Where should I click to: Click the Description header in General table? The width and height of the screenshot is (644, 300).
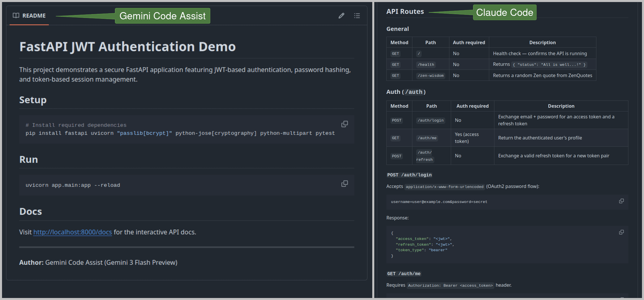pos(542,42)
